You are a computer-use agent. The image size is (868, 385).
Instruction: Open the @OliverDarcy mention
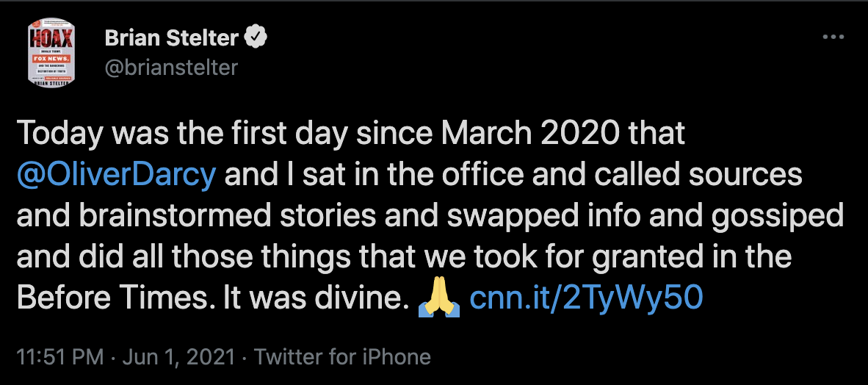[116, 175]
